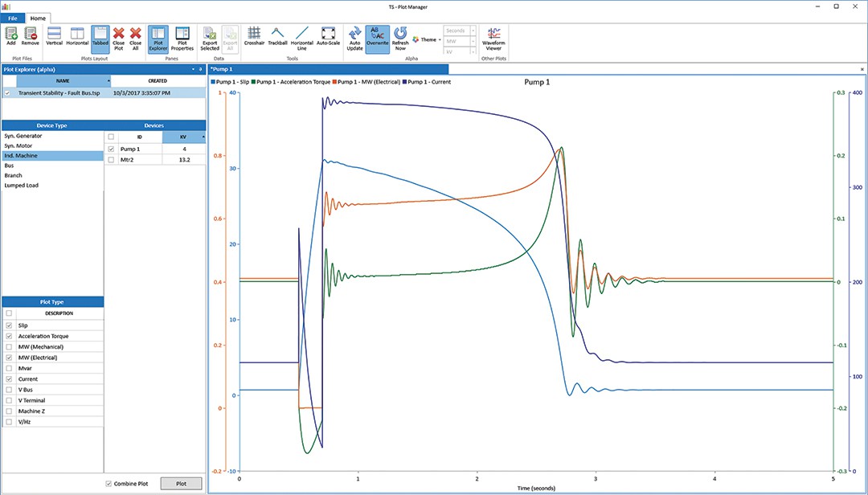Open the Seconds units dropdown
868x495 pixels.
[473, 31]
